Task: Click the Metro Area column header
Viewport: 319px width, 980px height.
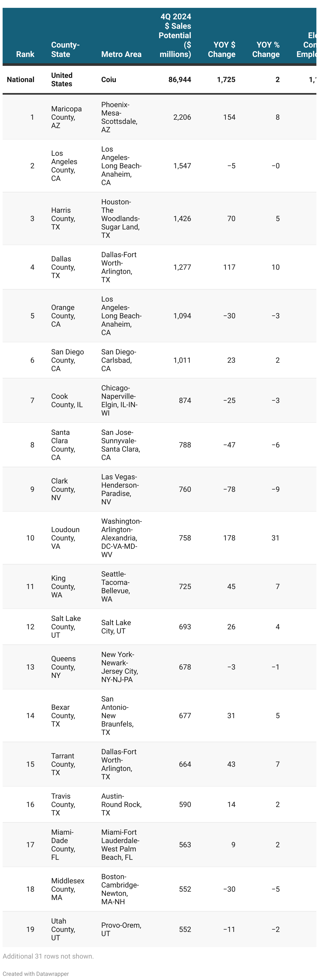Action: pyautogui.click(x=121, y=54)
